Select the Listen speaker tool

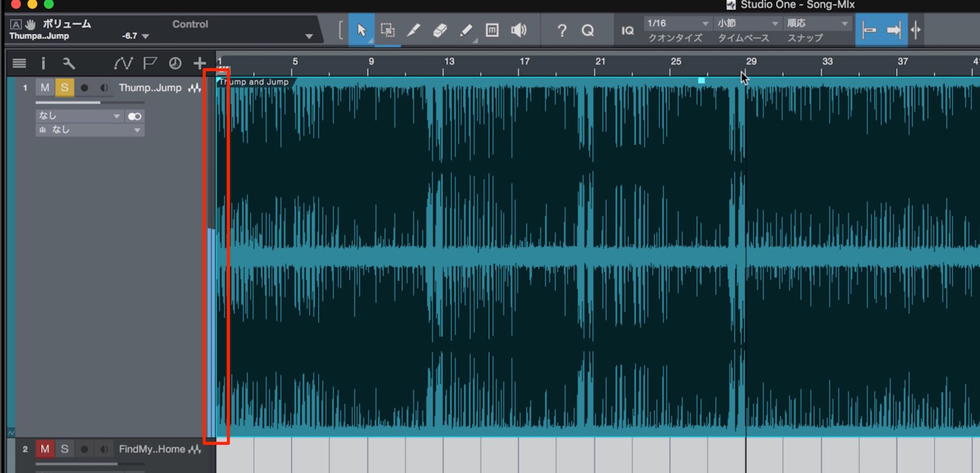[518, 30]
